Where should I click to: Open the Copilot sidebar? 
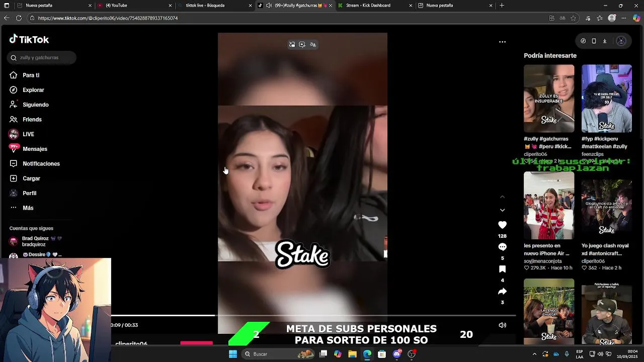coord(636,18)
